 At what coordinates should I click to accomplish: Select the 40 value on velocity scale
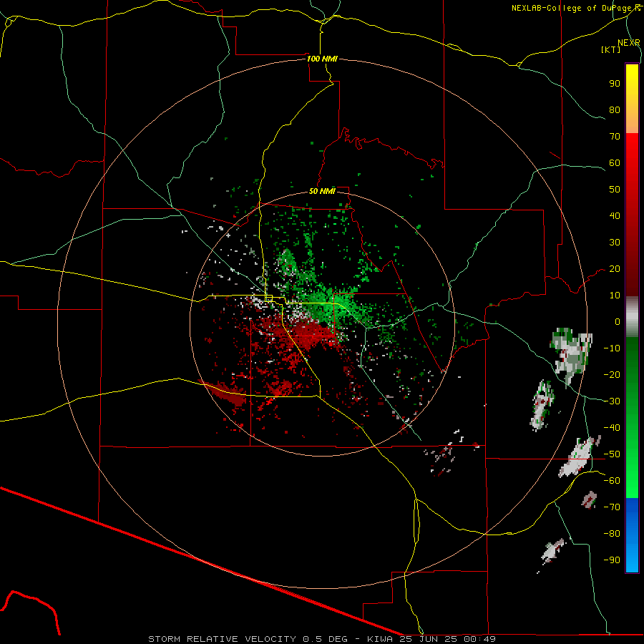tap(615, 215)
